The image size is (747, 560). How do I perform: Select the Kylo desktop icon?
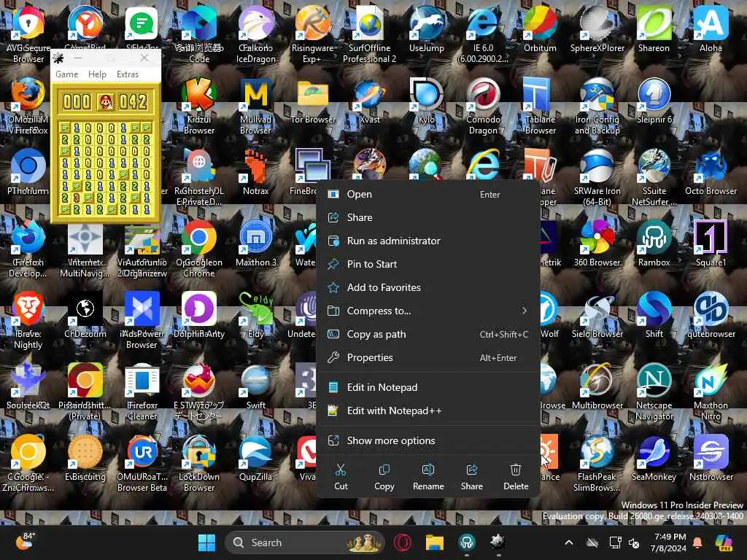(426, 93)
